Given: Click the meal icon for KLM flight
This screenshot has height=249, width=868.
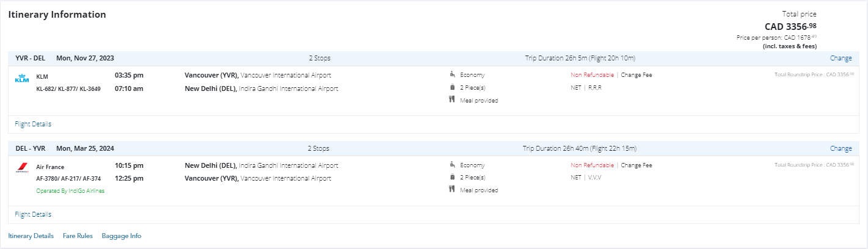Looking at the screenshot, I should click(x=452, y=100).
